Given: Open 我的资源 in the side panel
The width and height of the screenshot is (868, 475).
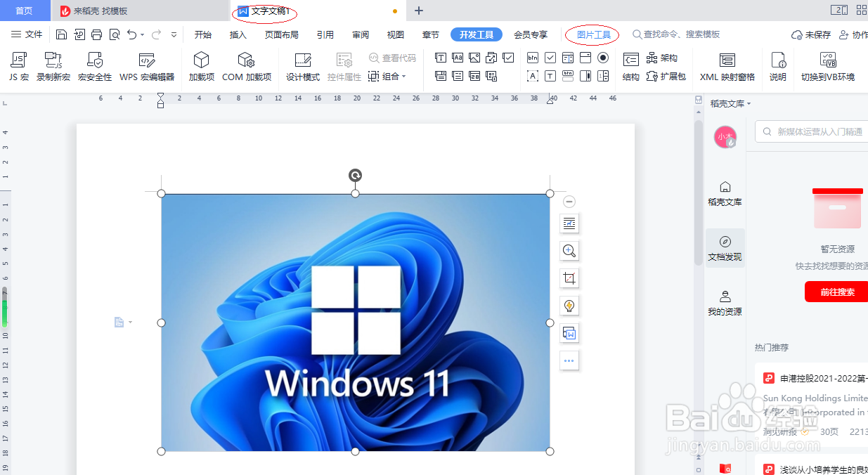Looking at the screenshot, I should pyautogui.click(x=725, y=303).
